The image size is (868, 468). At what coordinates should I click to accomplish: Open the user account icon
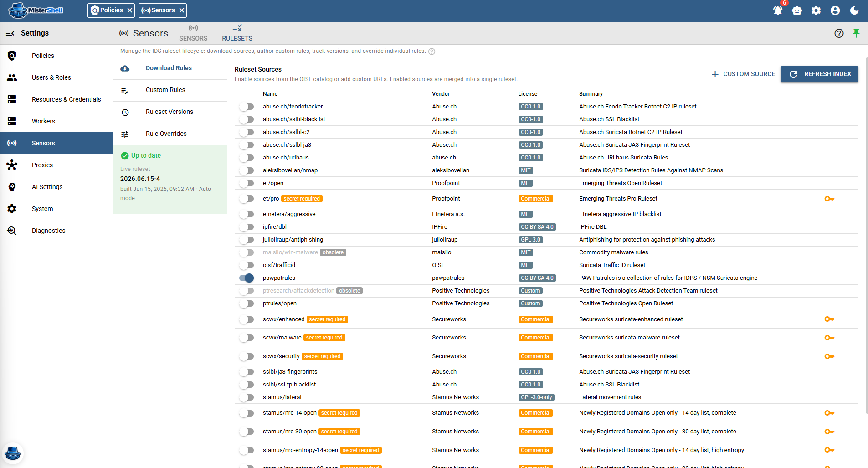835,10
